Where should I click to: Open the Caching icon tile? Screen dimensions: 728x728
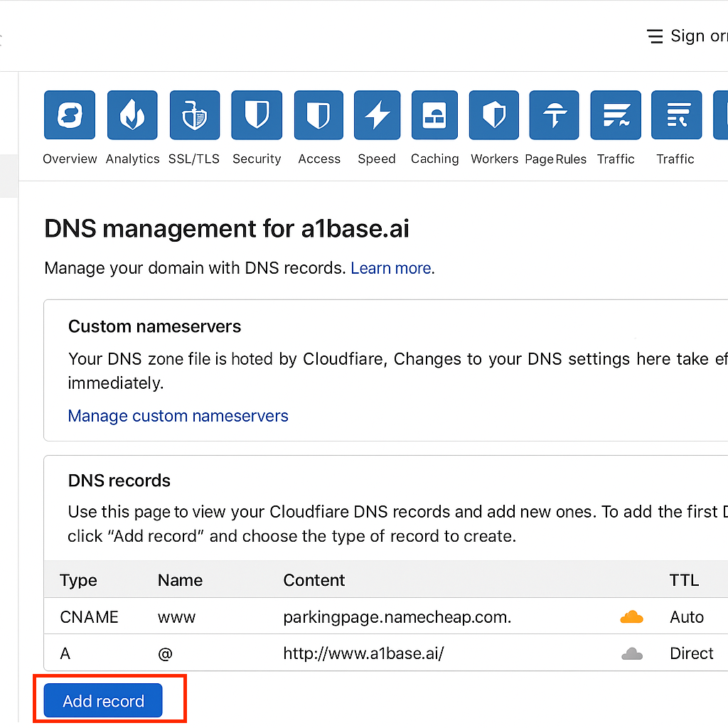point(434,114)
